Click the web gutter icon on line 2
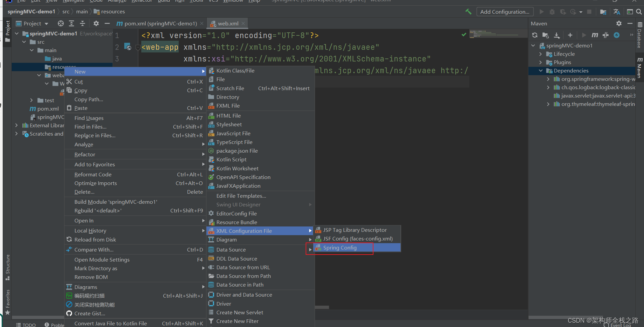This screenshot has height=327, width=644. click(x=128, y=46)
